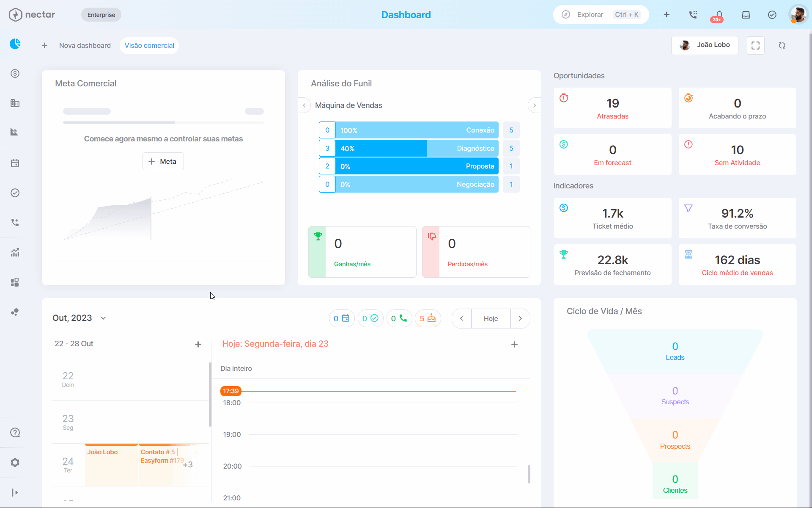
Task: Open the Ganhas/mês card
Action: pos(362,252)
